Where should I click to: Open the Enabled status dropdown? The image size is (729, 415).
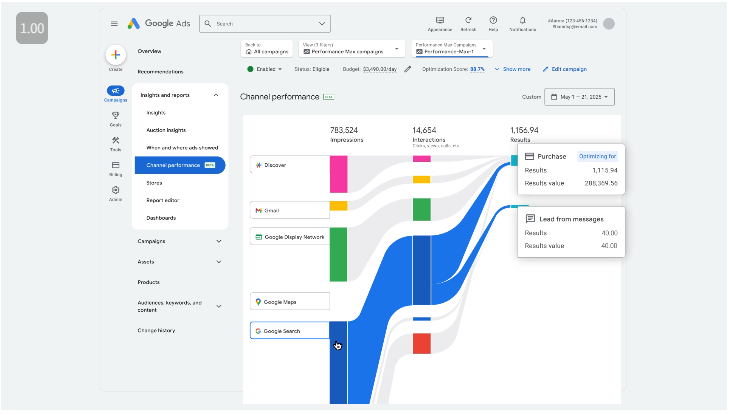point(265,69)
